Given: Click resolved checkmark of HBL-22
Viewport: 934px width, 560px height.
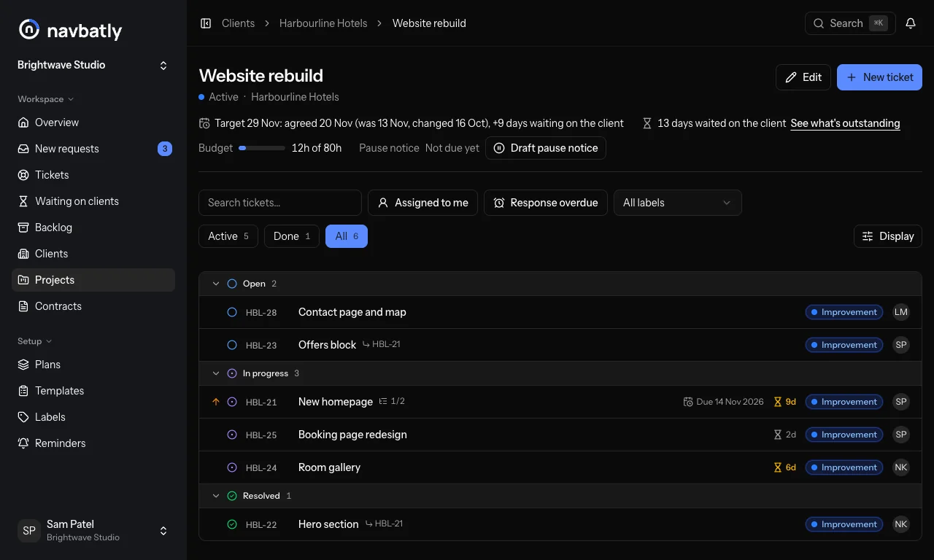Looking at the screenshot, I should click(x=232, y=524).
